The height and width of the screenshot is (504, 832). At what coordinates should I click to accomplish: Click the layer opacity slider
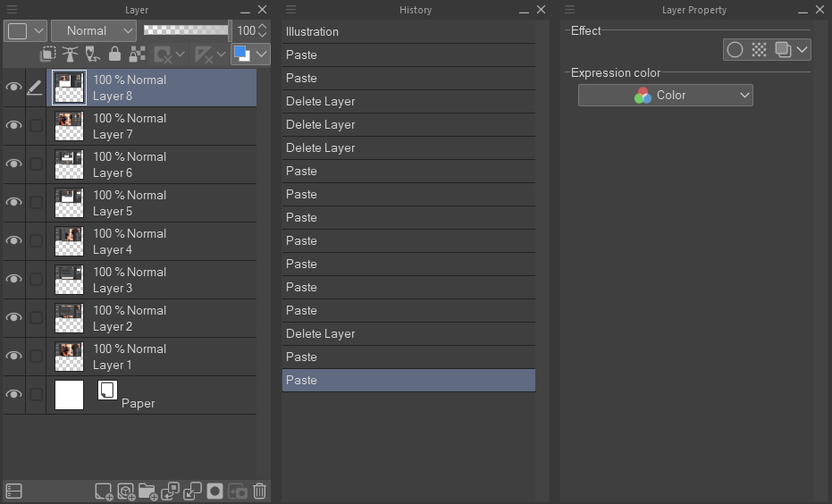[187, 30]
